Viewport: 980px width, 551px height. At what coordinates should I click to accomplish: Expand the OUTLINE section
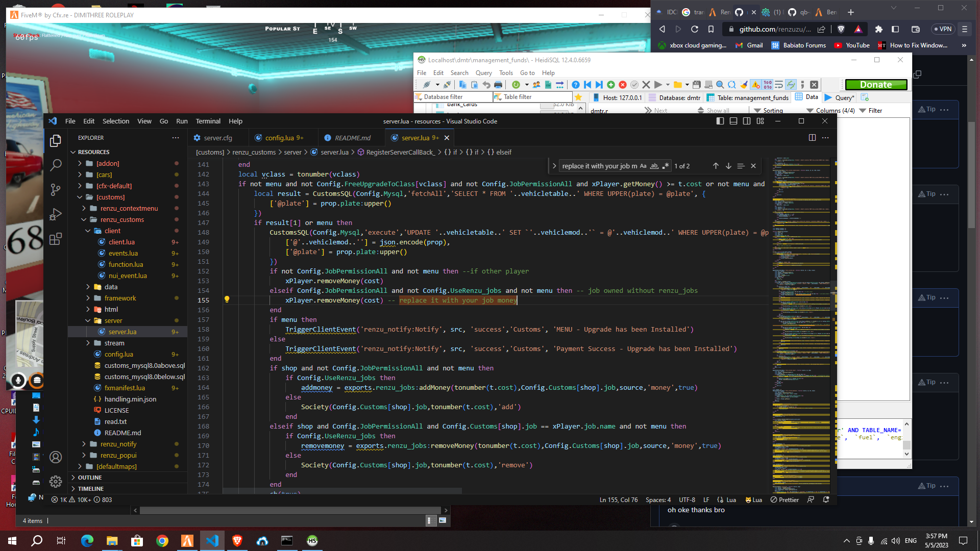click(x=90, y=478)
